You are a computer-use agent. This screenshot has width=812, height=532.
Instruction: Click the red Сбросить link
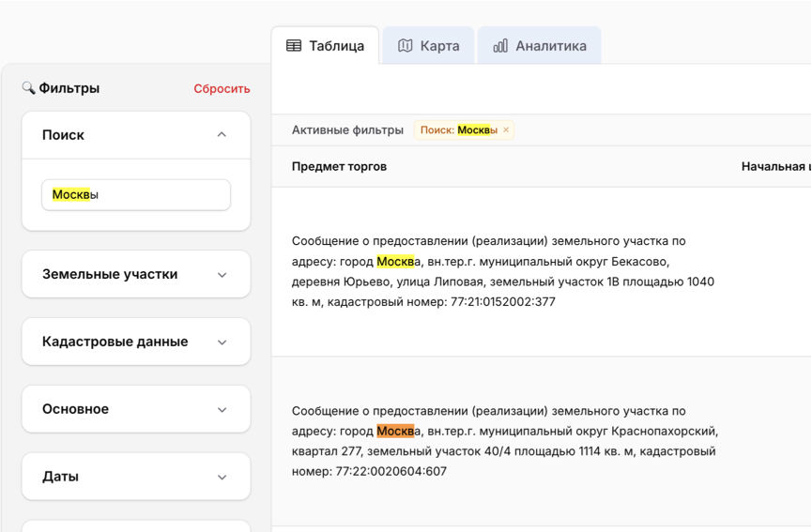[x=222, y=89]
